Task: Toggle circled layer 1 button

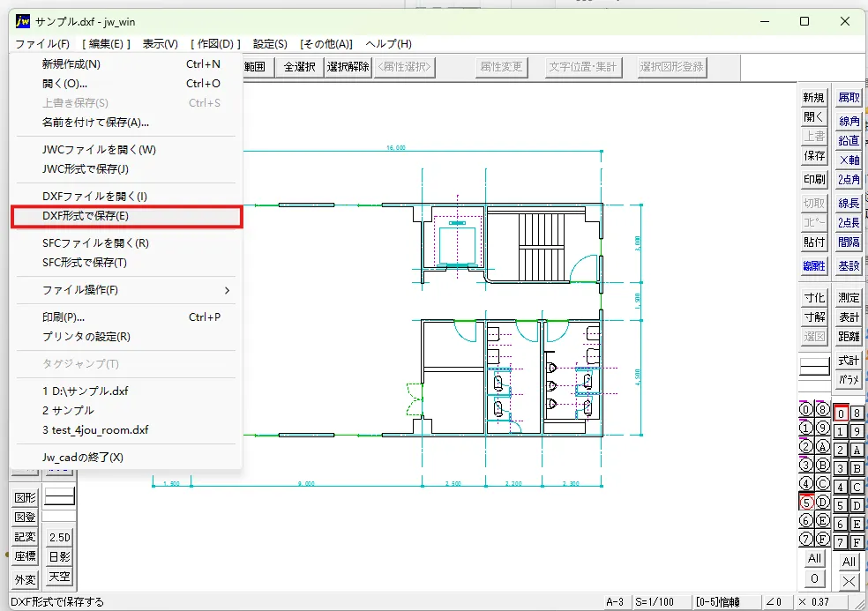Action: (806, 428)
